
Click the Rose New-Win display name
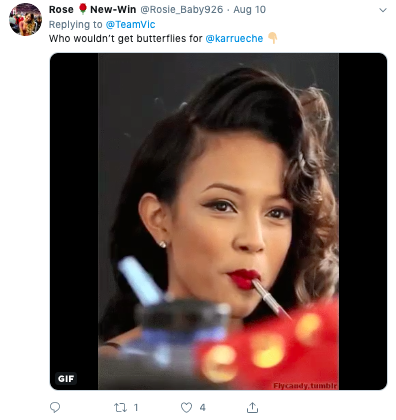[x=92, y=10]
